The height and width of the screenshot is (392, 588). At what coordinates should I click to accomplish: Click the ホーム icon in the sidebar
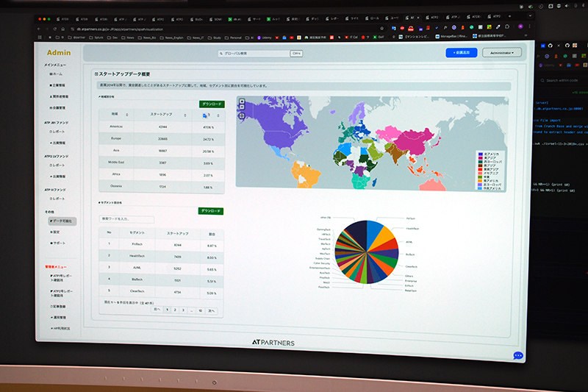point(51,74)
